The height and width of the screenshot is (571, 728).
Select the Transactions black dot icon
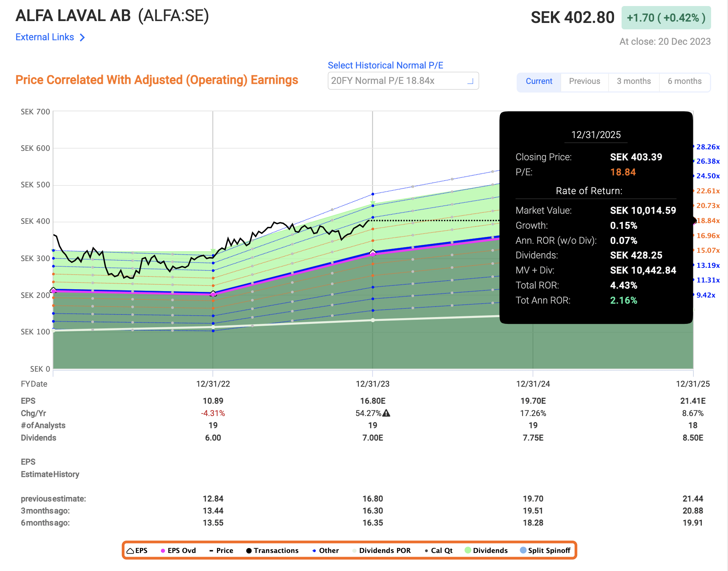(249, 550)
